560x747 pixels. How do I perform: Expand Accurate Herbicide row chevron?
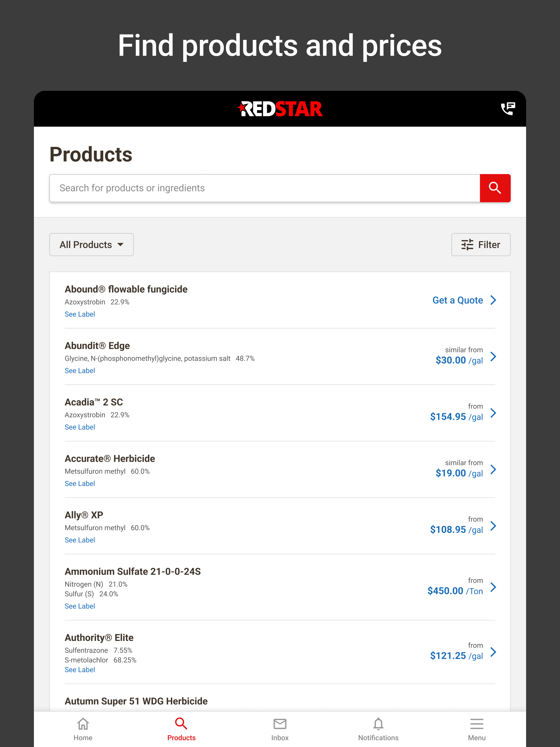493,469
